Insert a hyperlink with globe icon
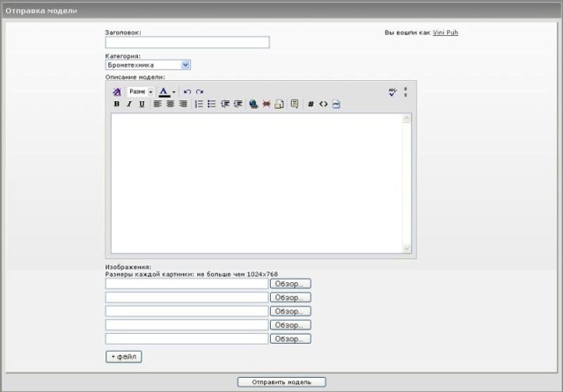 (253, 104)
